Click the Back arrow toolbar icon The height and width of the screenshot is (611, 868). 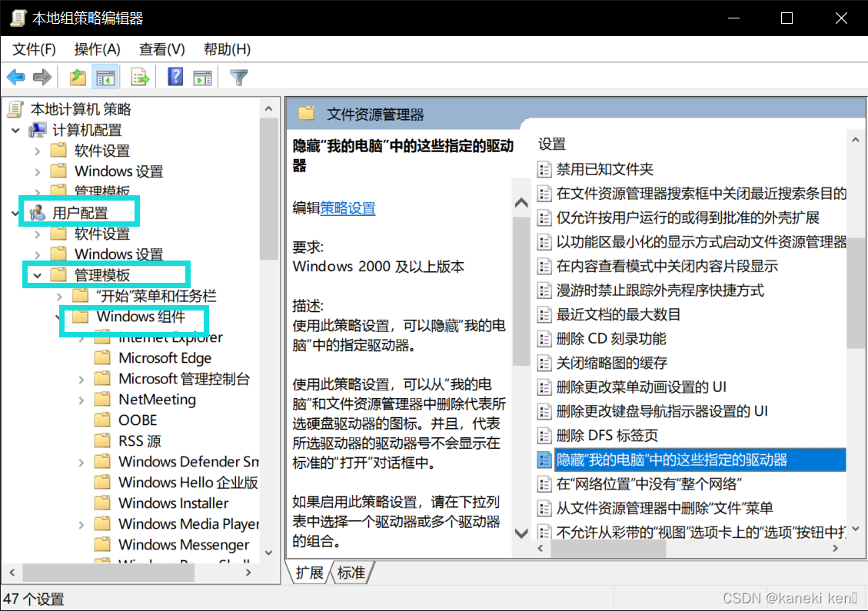pyautogui.click(x=15, y=78)
